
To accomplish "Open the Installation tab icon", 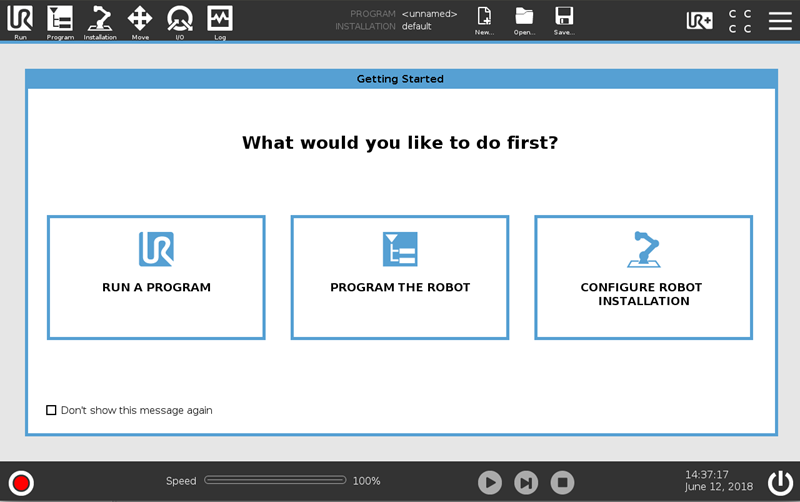I will (x=100, y=21).
